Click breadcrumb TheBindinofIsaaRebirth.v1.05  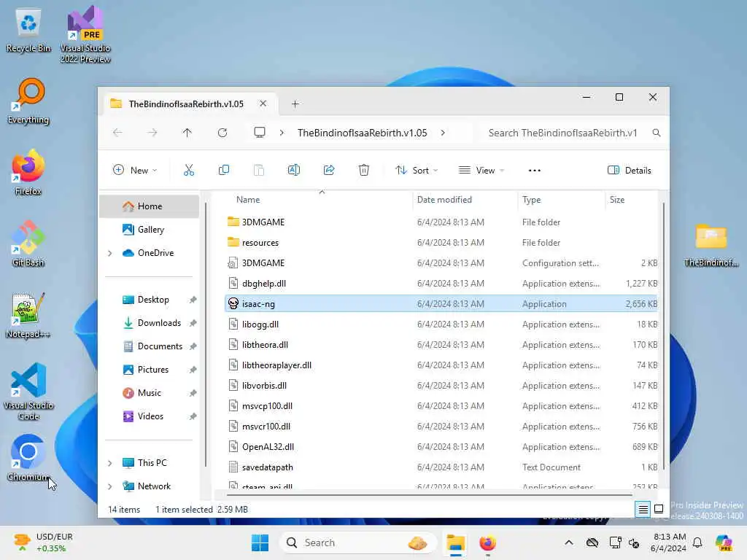[362, 133]
